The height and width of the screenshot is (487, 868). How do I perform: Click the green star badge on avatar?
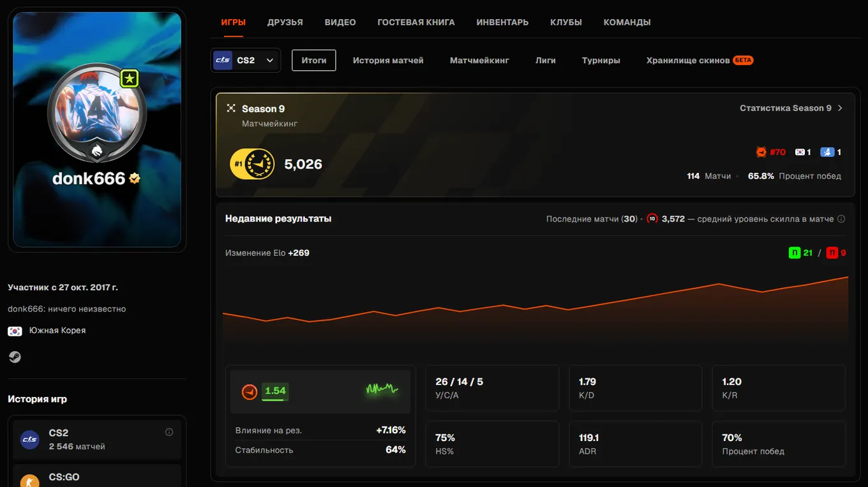[x=130, y=79]
